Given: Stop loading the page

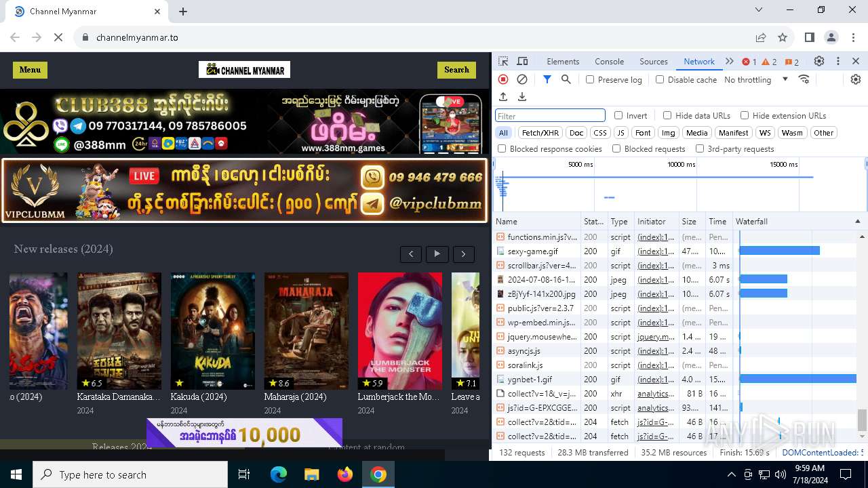Looking at the screenshot, I should [58, 37].
